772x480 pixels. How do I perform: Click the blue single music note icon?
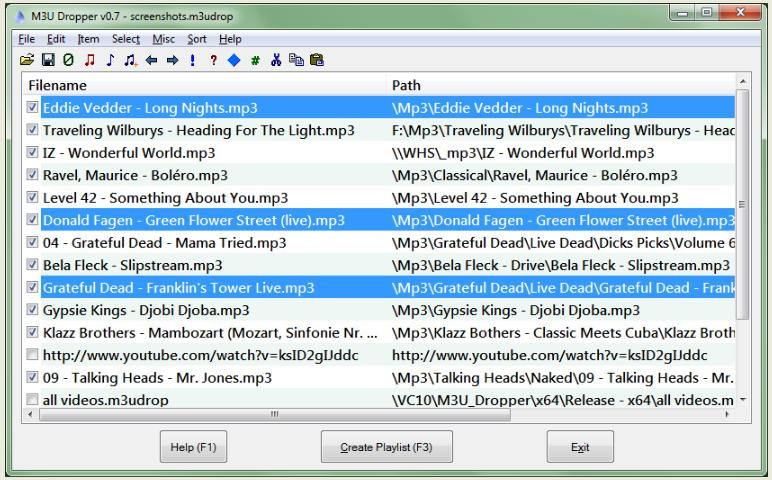[x=110, y=60]
